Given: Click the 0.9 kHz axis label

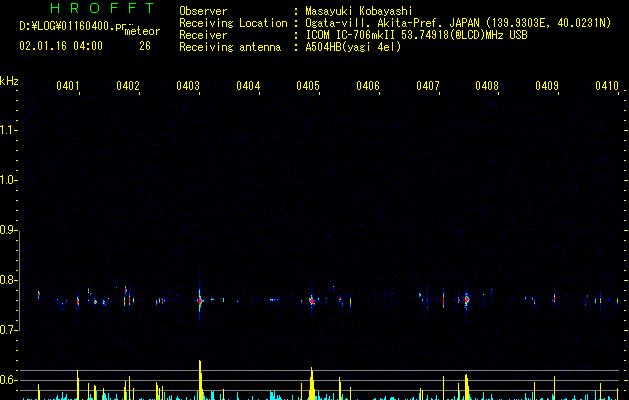Looking at the screenshot, I should point(8,230).
